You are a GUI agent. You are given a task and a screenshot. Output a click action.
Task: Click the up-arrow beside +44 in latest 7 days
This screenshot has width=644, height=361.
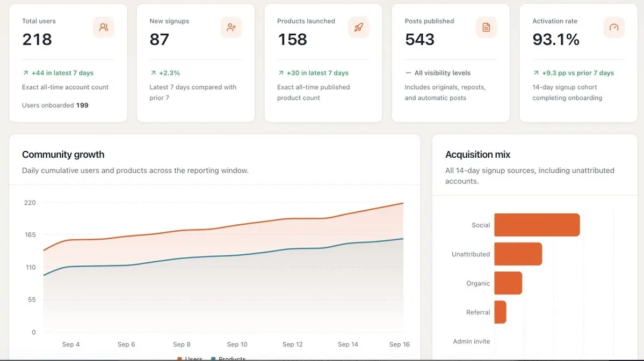pos(25,72)
